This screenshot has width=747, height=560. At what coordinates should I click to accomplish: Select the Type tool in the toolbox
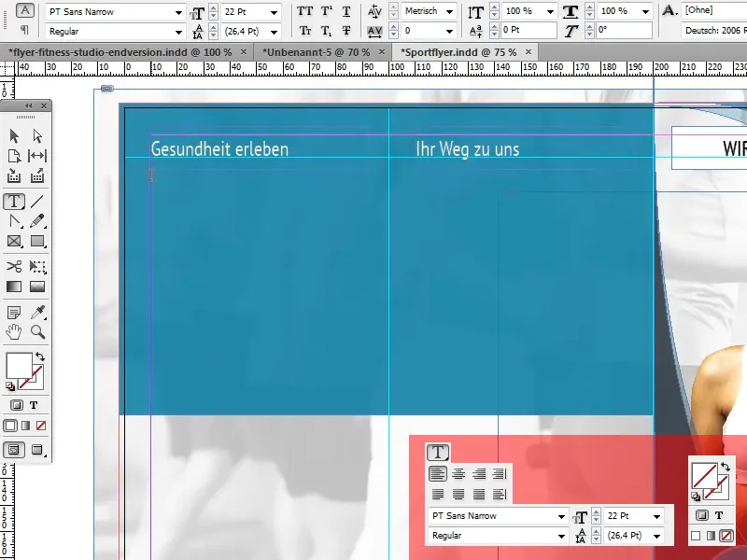pyautogui.click(x=14, y=202)
